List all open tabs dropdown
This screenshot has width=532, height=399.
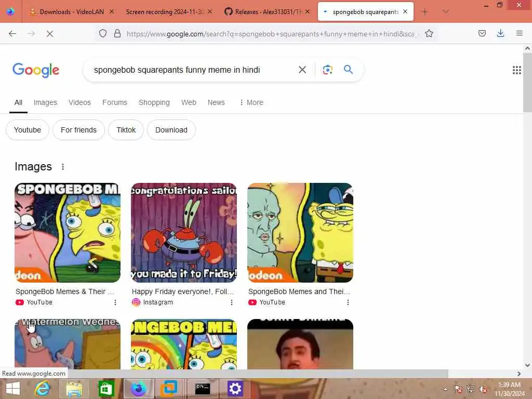(x=445, y=11)
